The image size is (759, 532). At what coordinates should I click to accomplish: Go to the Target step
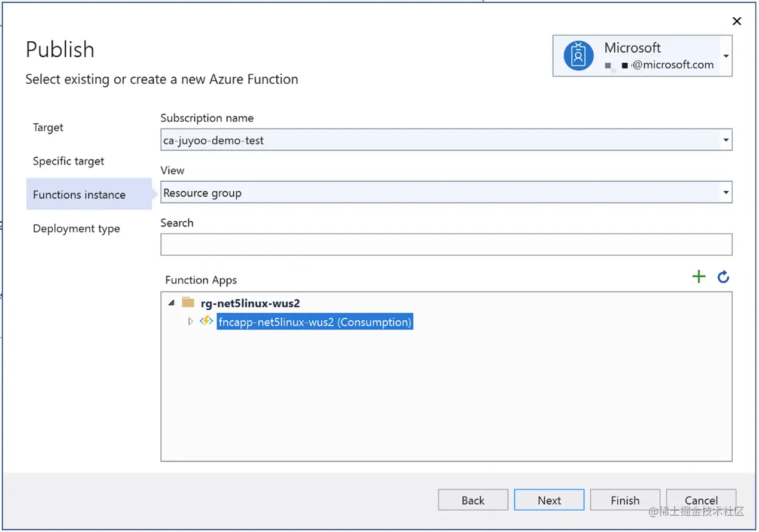coord(48,127)
